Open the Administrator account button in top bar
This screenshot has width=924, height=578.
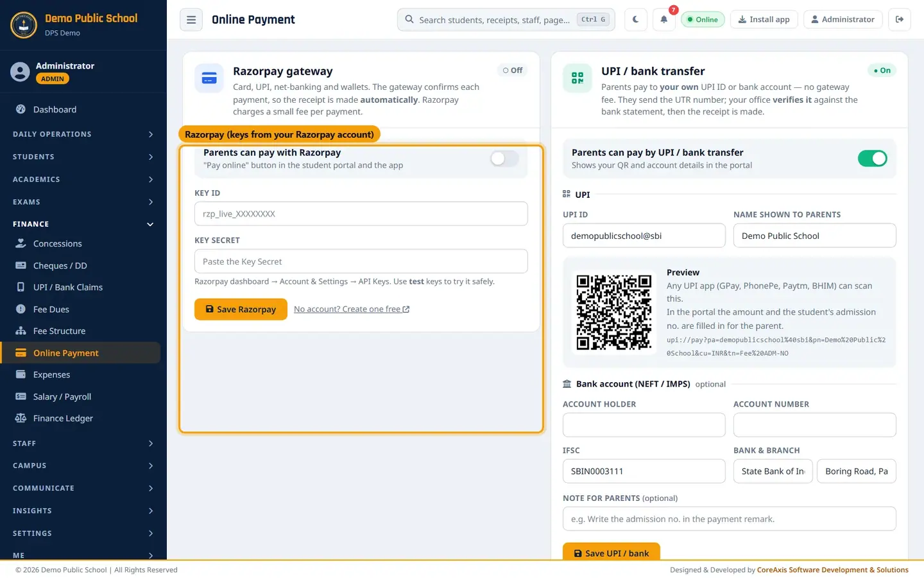843,19
